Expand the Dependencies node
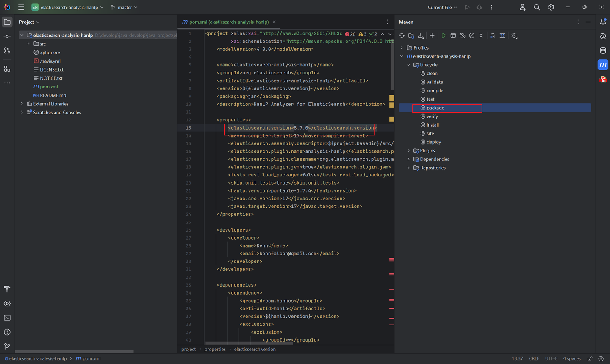The image size is (610, 364). pos(408,159)
